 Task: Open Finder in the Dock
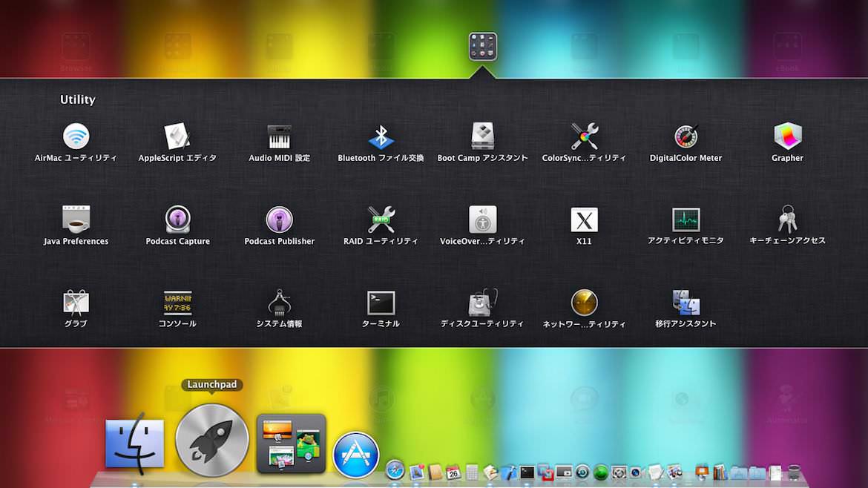tap(134, 444)
